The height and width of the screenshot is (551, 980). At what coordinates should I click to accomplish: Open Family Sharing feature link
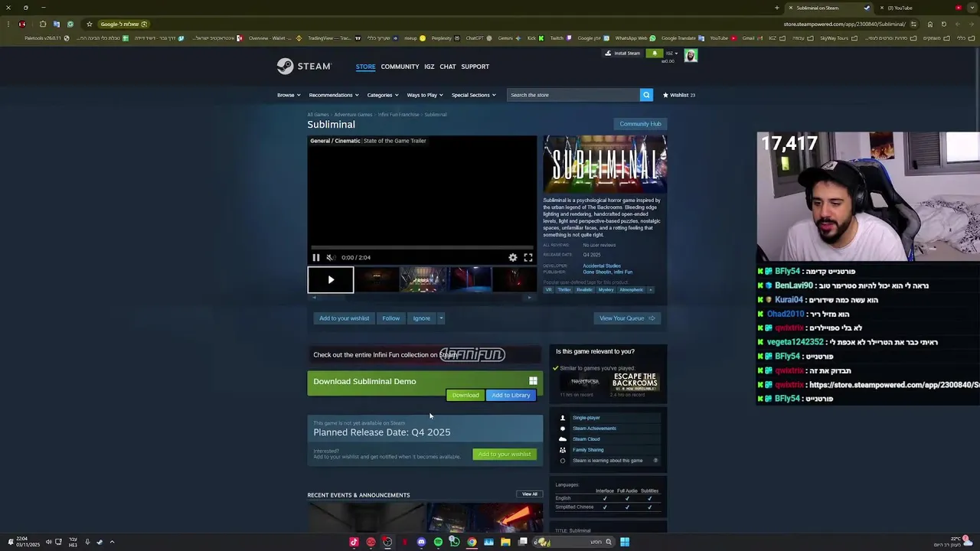[x=588, y=450]
